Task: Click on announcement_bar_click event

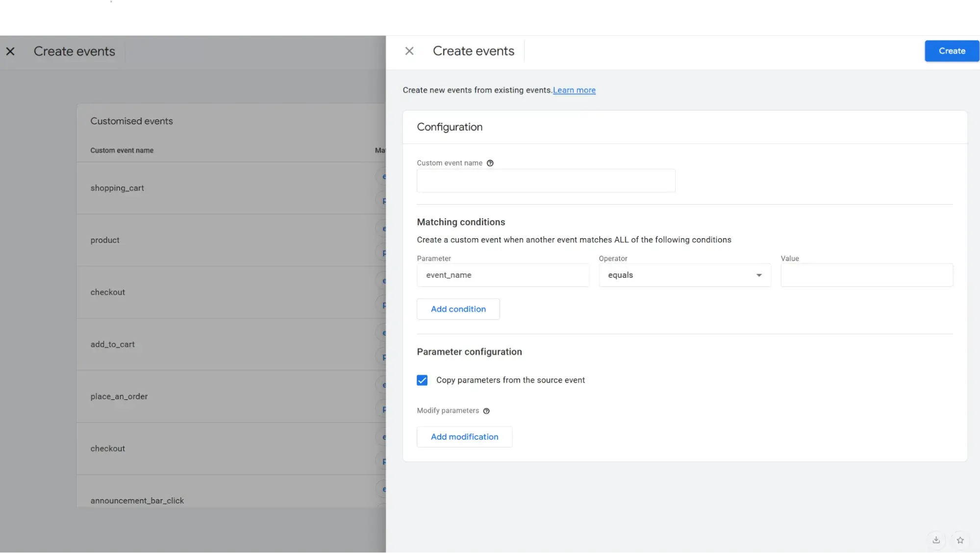Action: coord(137,501)
